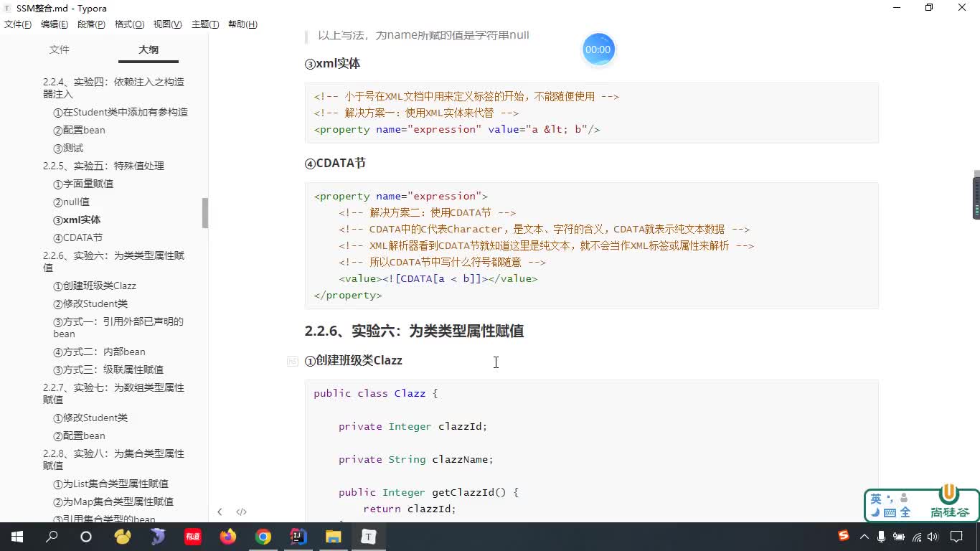Image resolution: width=980 pixels, height=551 pixels.
Task: Open the Windows notification center
Action: [x=956, y=536]
